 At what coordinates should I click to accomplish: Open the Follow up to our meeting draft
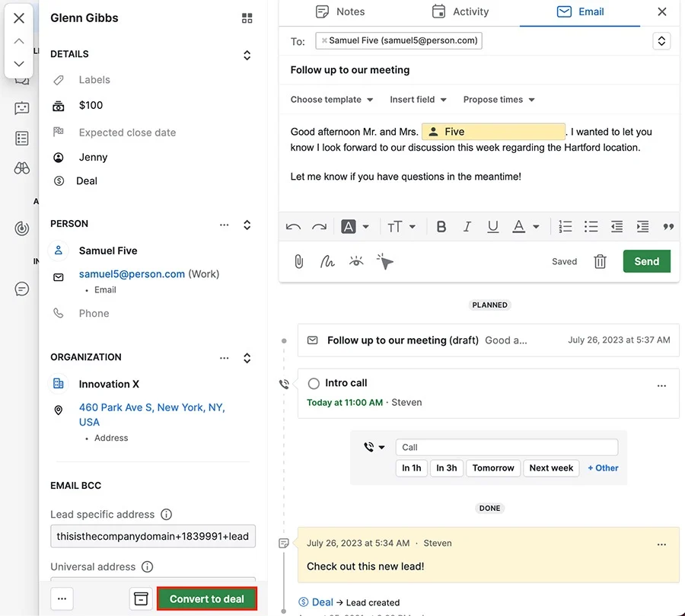tap(488, 340)
